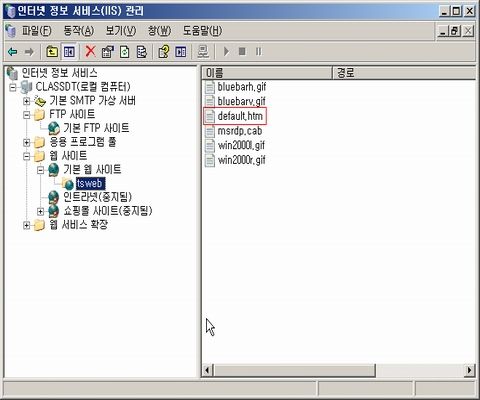The image size is (480, 400).
Task: Select the FTP 사이트 folder label
Action: point(72,114)
